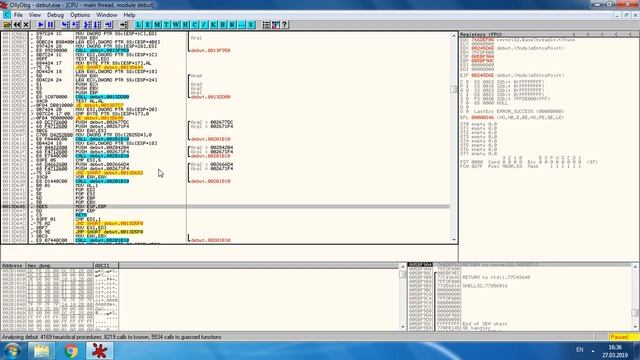Open help using question mark icon
Screen dimensions: 640x360
coord(285,25)
